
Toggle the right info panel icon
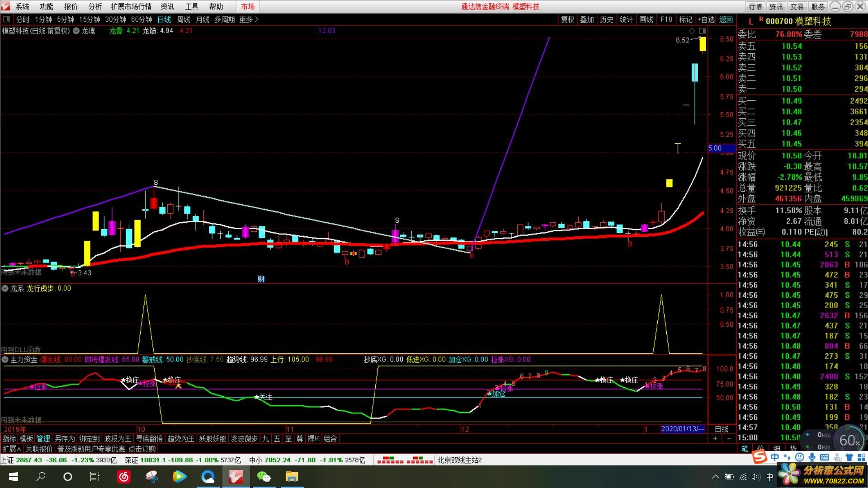[702, 31]
